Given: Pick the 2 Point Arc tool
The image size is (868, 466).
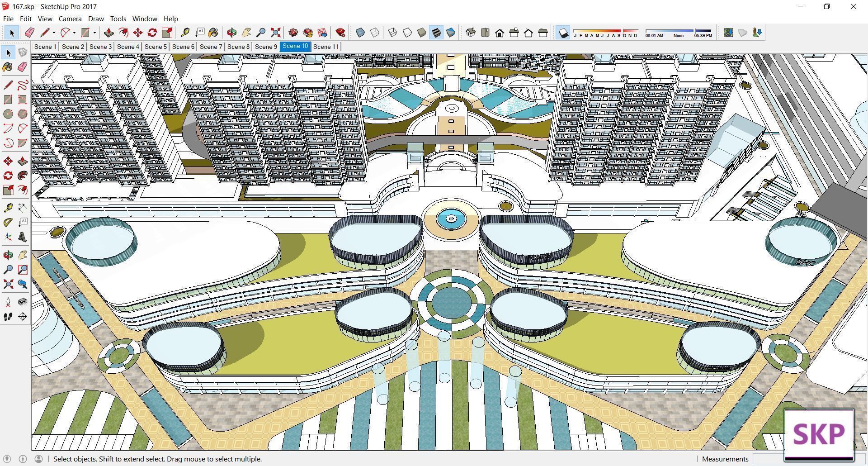Looking at the screenshot, I should click(x=22, y=128).
